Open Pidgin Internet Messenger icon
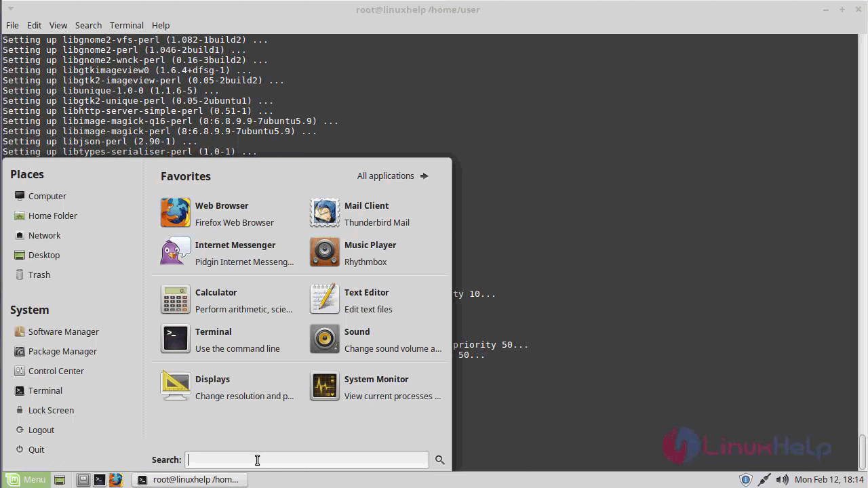This screenshot has width=868, height=488. click(175, 252)
